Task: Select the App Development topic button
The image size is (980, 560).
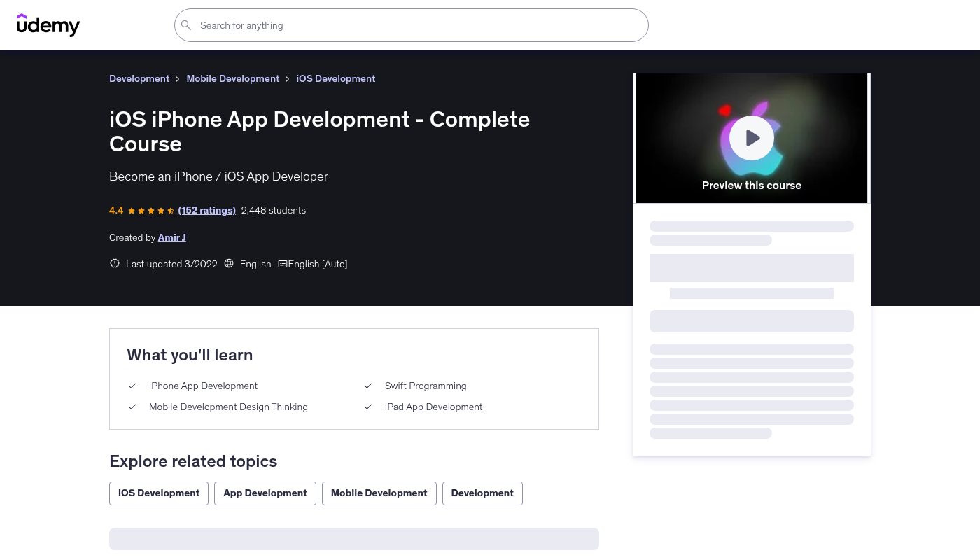Action: coord(265,493)
